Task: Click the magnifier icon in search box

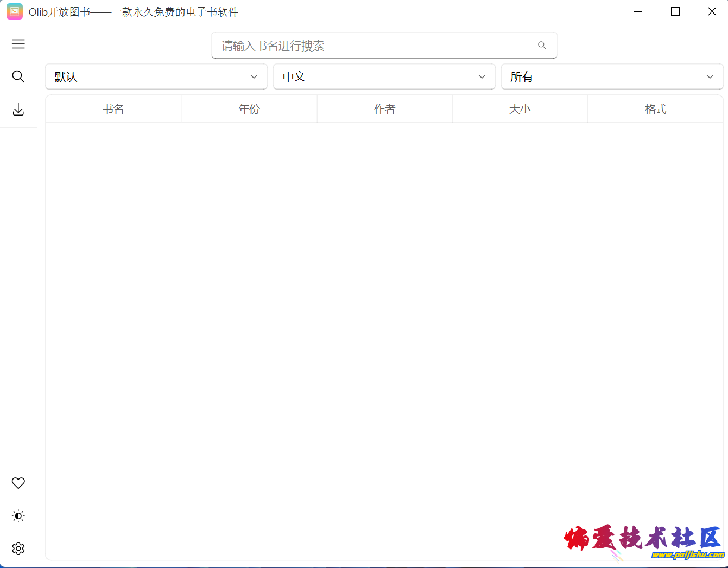Action: point(542,46)
